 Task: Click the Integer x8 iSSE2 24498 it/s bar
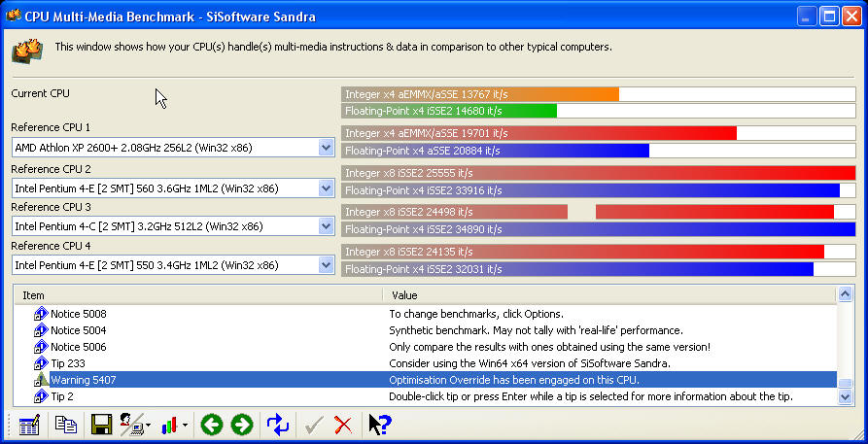[x=599, y=212]
